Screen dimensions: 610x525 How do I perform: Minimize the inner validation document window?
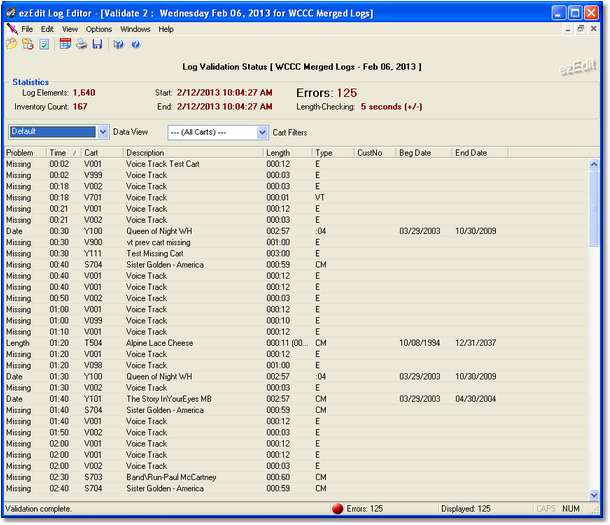click(568, 29)
